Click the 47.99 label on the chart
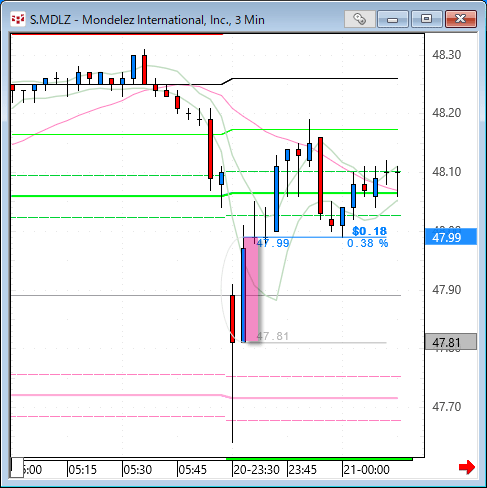The width and height of the screenshot is (487, 488). coord(273,243)
